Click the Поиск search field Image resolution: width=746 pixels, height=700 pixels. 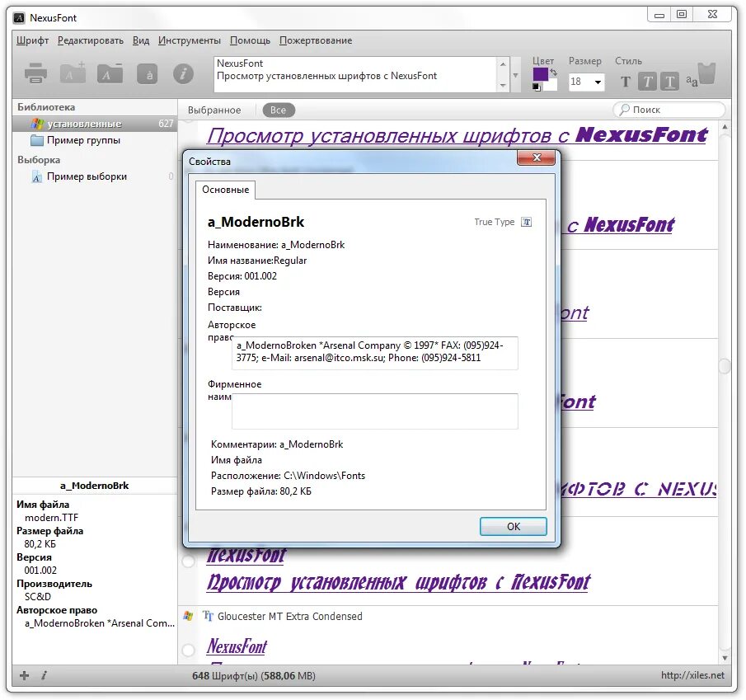(x=669, y=110)
